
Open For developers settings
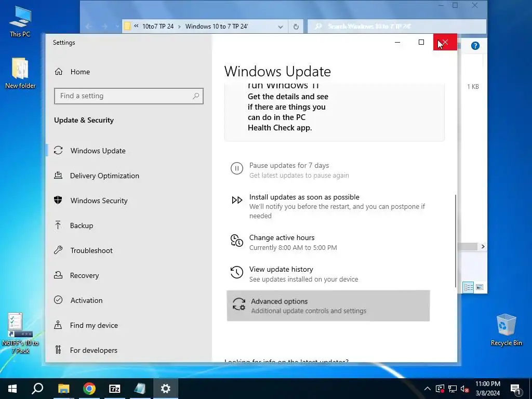[x=94, y=350]
